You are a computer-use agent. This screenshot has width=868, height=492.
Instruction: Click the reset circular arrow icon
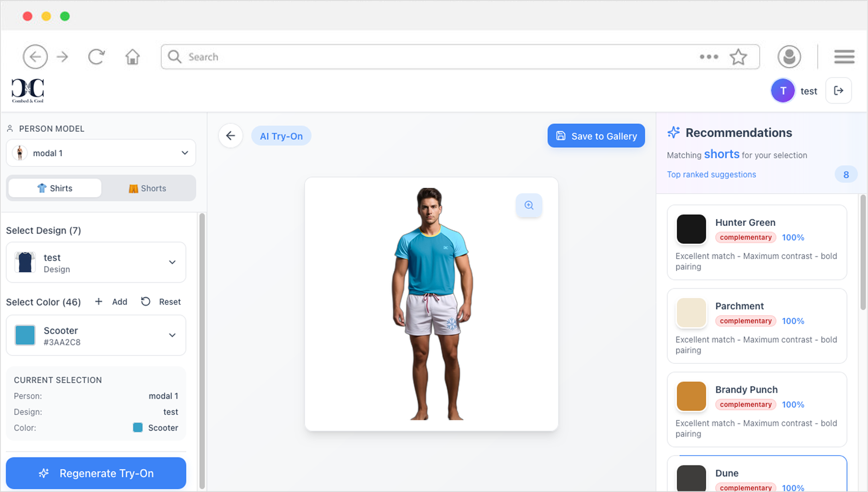click(x=146, y=302)
